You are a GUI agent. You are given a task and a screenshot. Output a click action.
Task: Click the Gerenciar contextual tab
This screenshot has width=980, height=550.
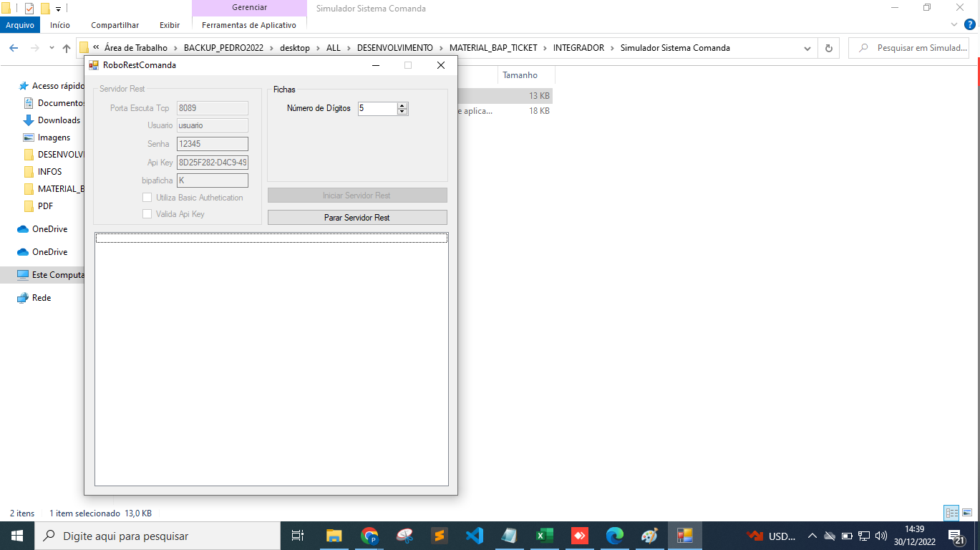coord(249,8)
